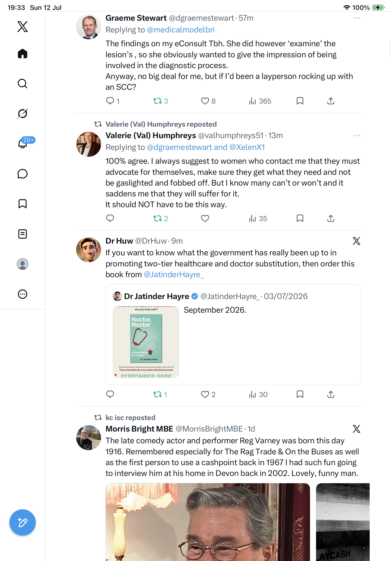Open the @medicalmodelbri mention link
The width and height of the screenshot is (392, 561).
pyautogui.click(x=180, y=30)
